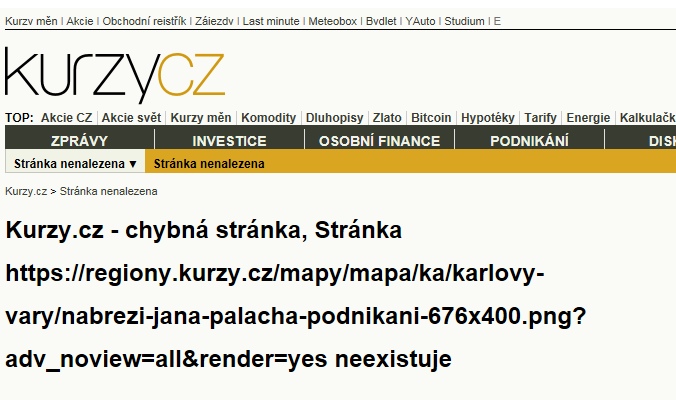This screenshot has height=400, width=676.
Task: Open Kalkulačky in TOP row
Action: tap(648, 118)
